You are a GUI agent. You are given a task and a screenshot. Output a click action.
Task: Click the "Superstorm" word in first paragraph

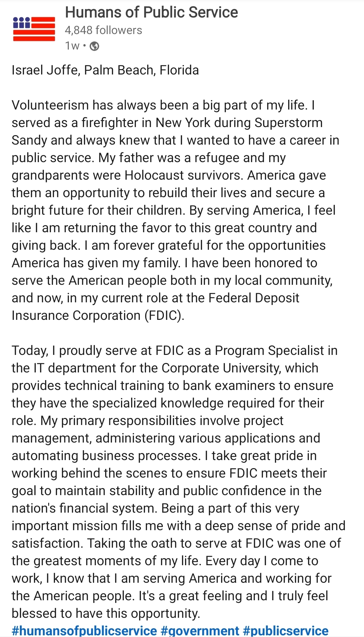coord(289,123)
